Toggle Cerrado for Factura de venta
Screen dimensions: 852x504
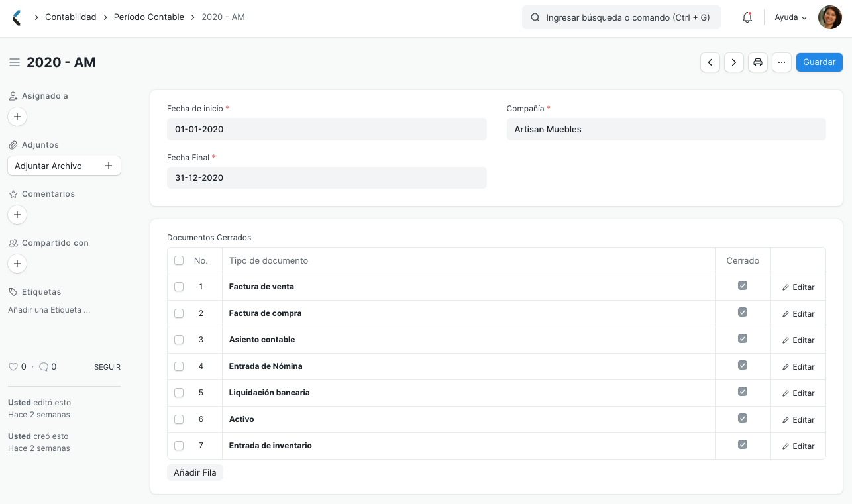point(743,285)
